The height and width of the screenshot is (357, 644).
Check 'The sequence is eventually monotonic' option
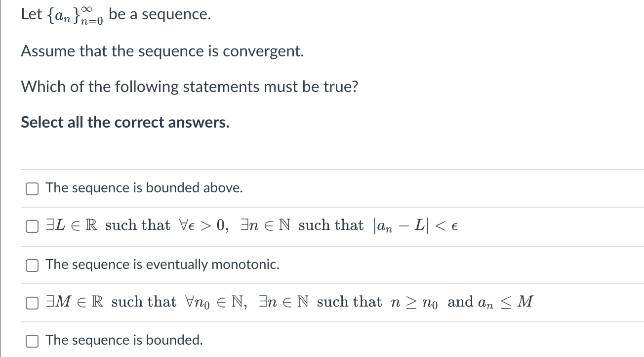click(x=32, y=265)
